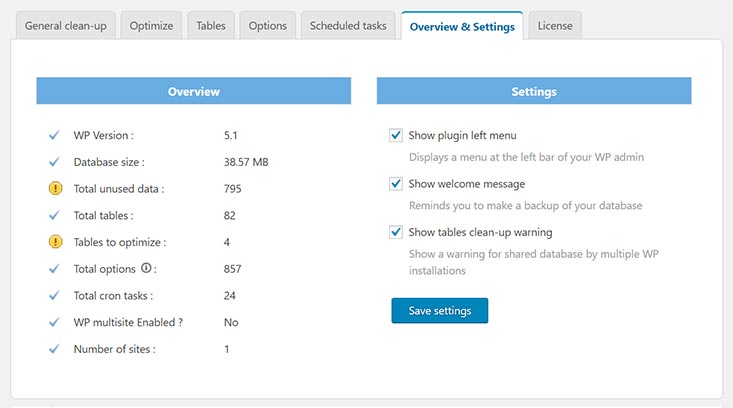
Task: Click the info icon beside Total options
Action: point(146,268)
